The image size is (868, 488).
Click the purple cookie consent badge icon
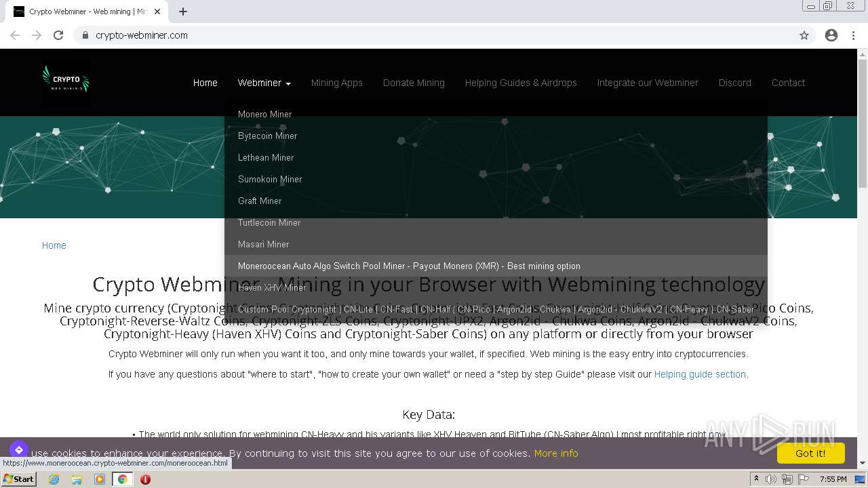18,450
